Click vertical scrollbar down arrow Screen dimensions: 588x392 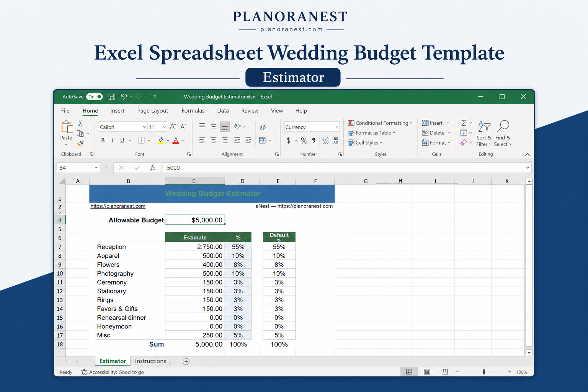(529, 353)
